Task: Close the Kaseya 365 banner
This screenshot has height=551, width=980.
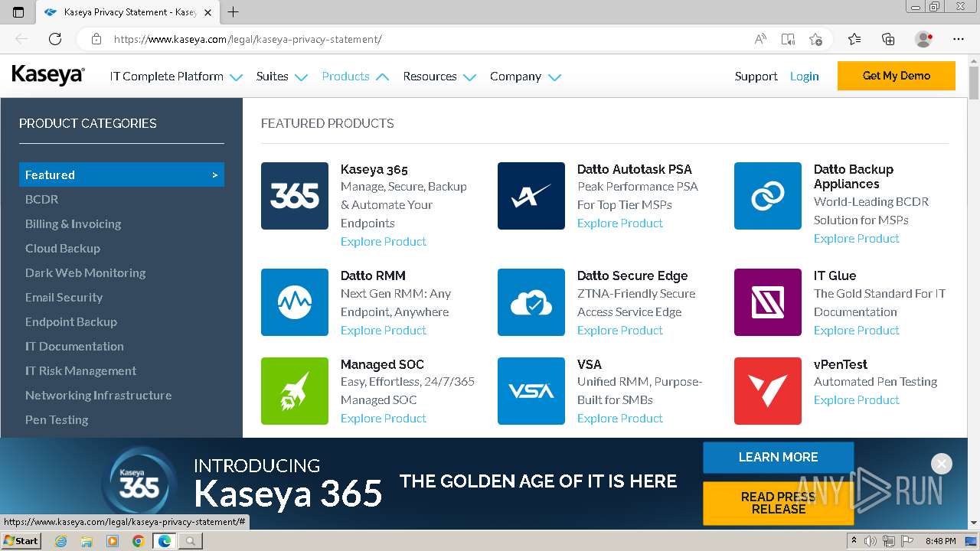Action: tap(942, 464)
